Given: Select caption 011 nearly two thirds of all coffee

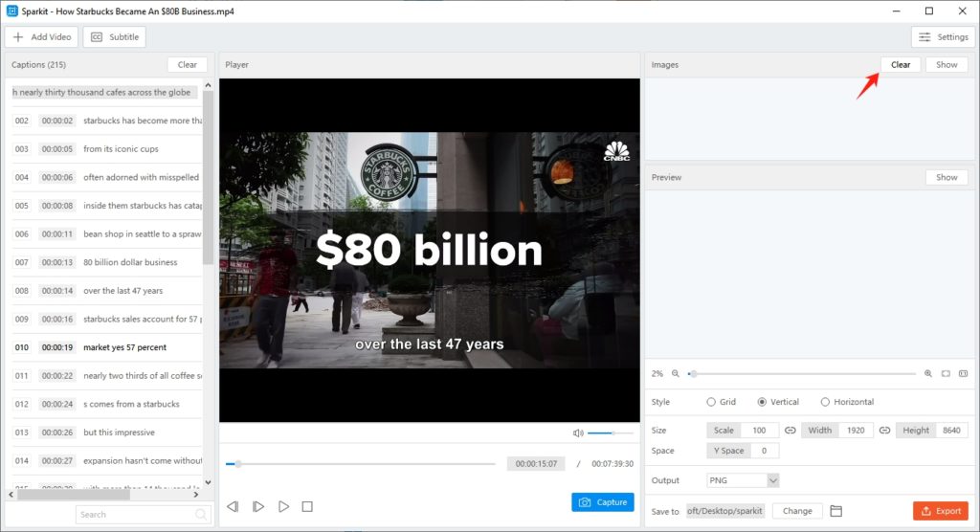Looking at the screenshot, I should click(107, 376).
